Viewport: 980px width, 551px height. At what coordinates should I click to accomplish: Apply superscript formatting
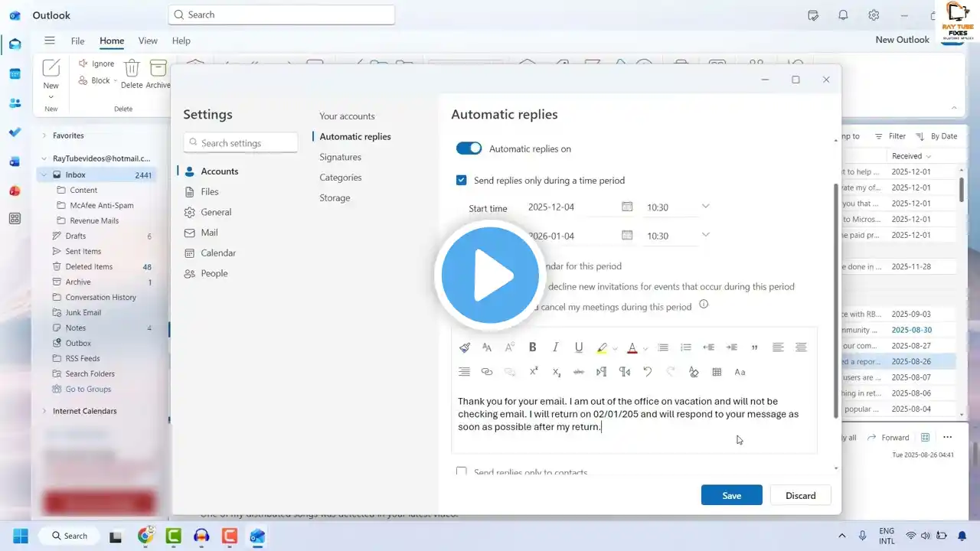tap(534, 372)
